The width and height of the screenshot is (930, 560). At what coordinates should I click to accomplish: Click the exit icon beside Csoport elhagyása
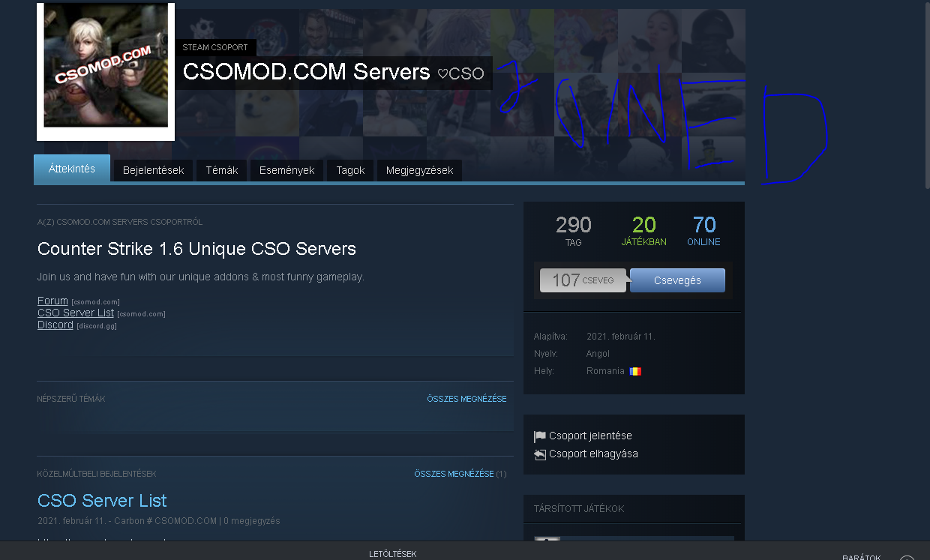pos(540,454)
